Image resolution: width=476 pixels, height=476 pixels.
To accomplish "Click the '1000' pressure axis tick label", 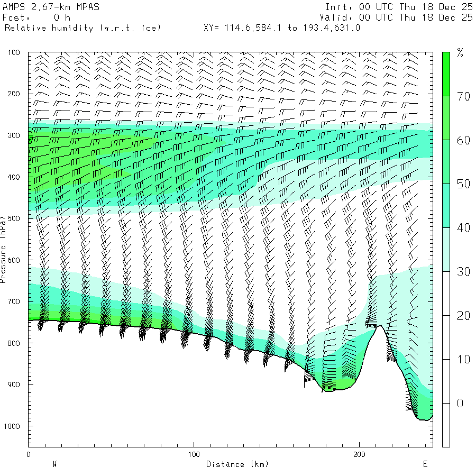I will [12, 426].
